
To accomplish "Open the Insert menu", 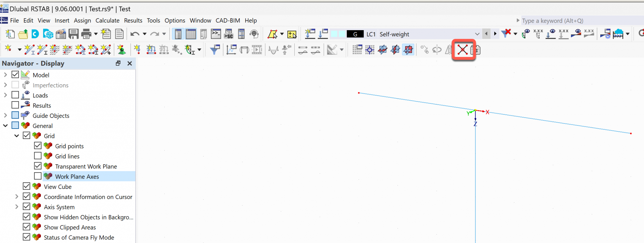I will (62, 20).
